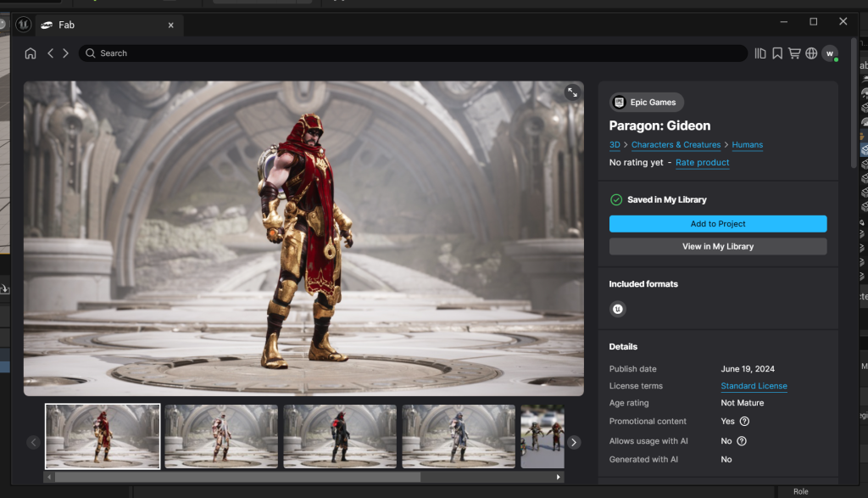Select the white Gideon skin thumbnail

(221, 437)
